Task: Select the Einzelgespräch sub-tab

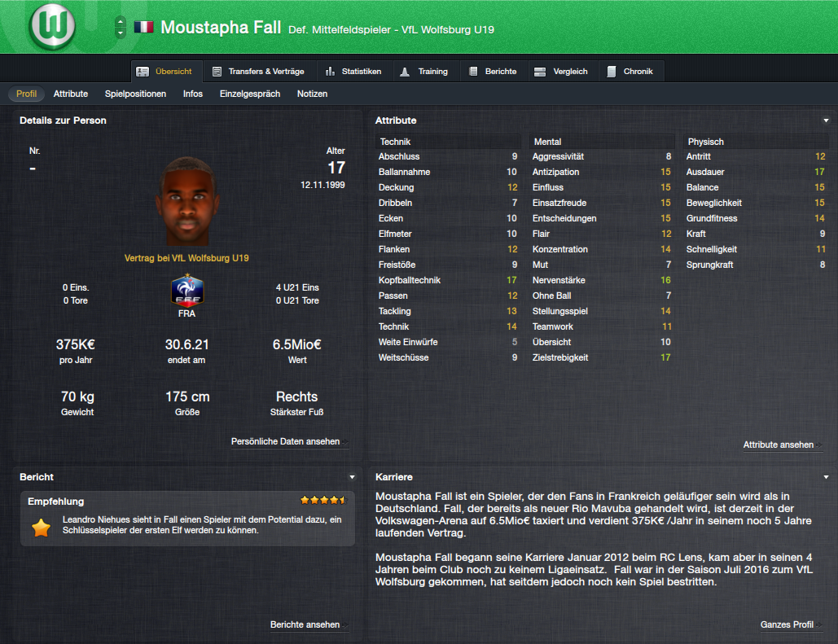Action: pyautogui.click(x=249, y=94)
